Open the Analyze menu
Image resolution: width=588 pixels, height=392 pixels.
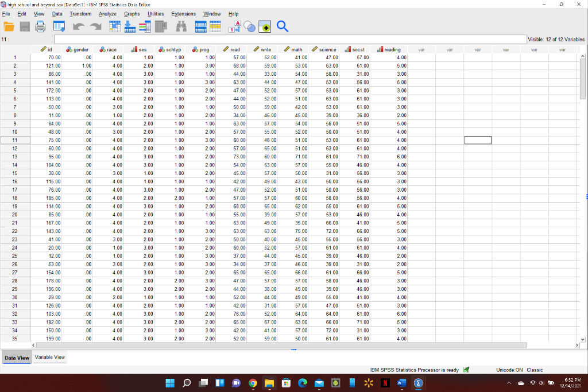(106, 14)
